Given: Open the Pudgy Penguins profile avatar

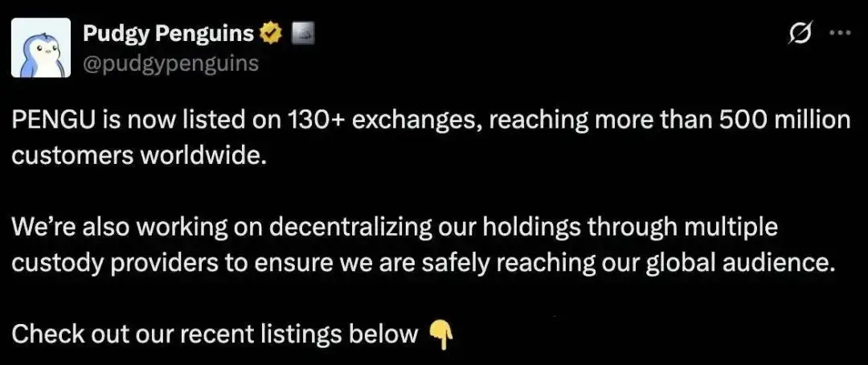Looking at the screenshot, I should [x=41, y=47].
